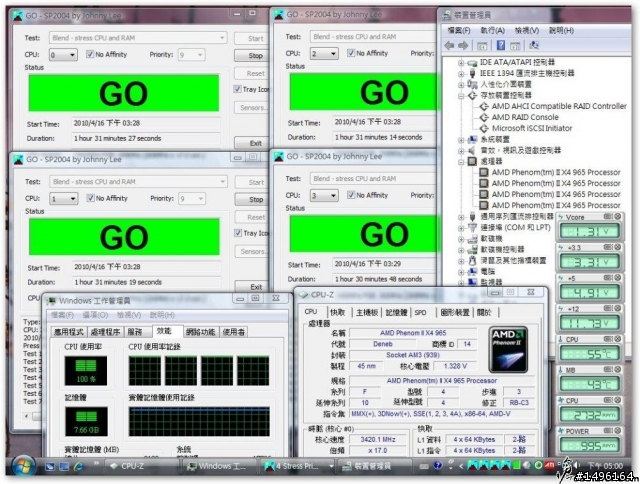Click MB temperature gadget settings icon

tap(608, 369)
